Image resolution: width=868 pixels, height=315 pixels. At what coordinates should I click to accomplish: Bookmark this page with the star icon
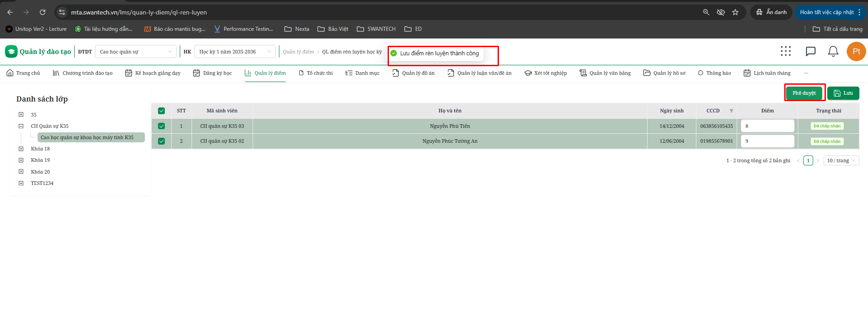pyautogui.click(x=735, y=12)
